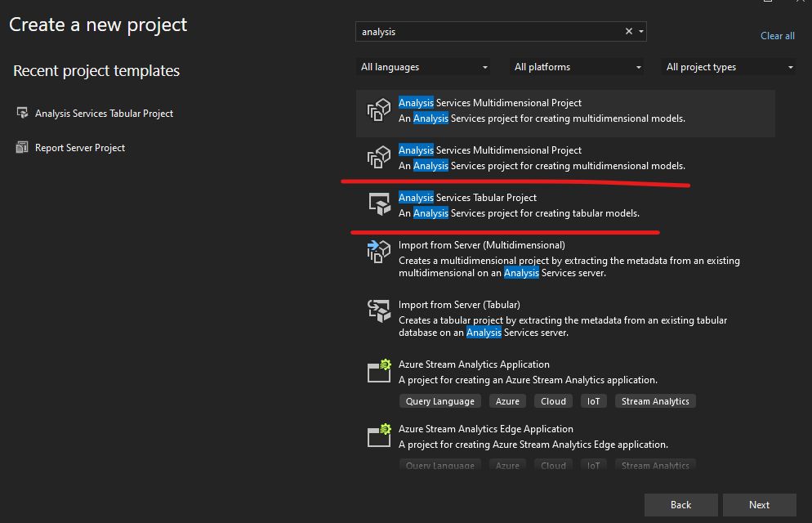Open recent Analysis Services Tabular Project template label

click(x=104, y=114)
